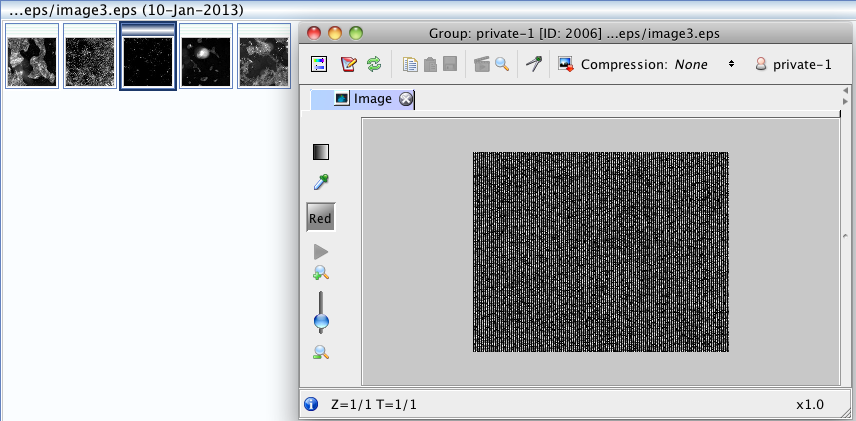Select the second thumbnail in the browser
This screenshot has height=421, width=856.
click(x=90, y=56)
